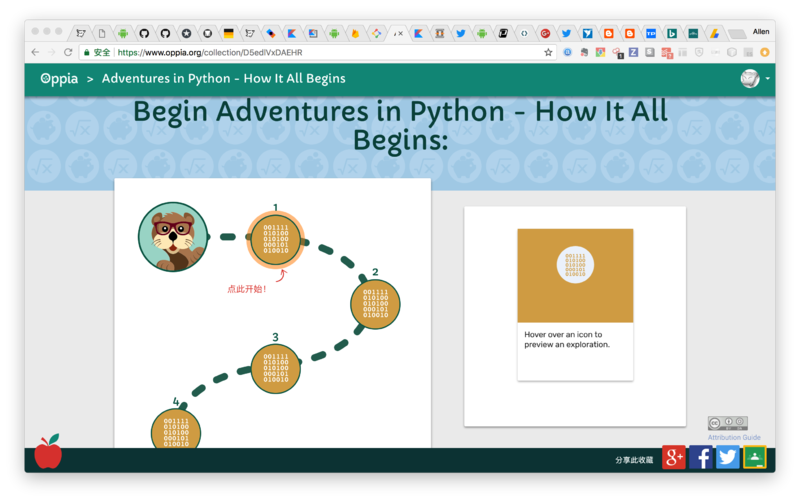Viewport: 800px width, 502px height.
Task: Open the Attribution Guide link
Action: pyautogui.click(x=734, y=437)
